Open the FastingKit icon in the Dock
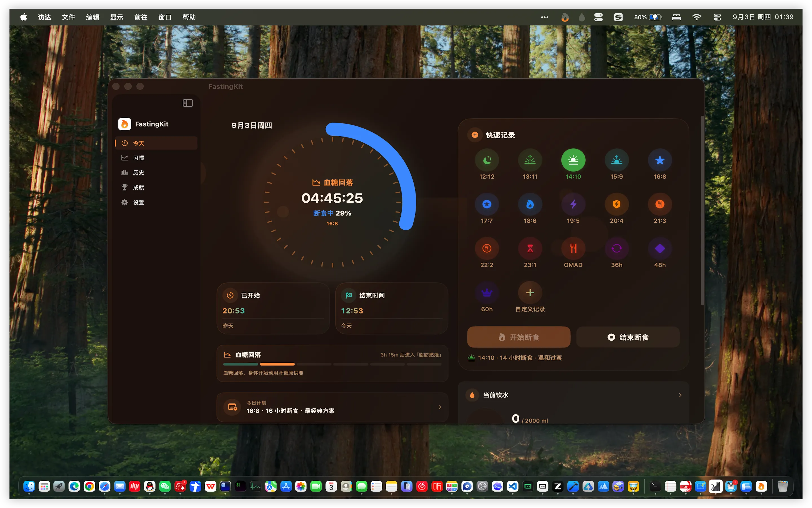 [x=761, y=486]
